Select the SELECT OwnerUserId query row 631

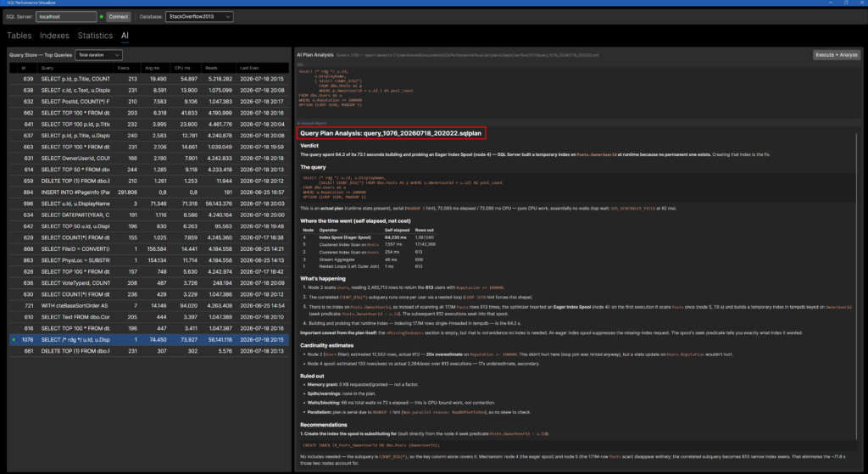[149, 159]
